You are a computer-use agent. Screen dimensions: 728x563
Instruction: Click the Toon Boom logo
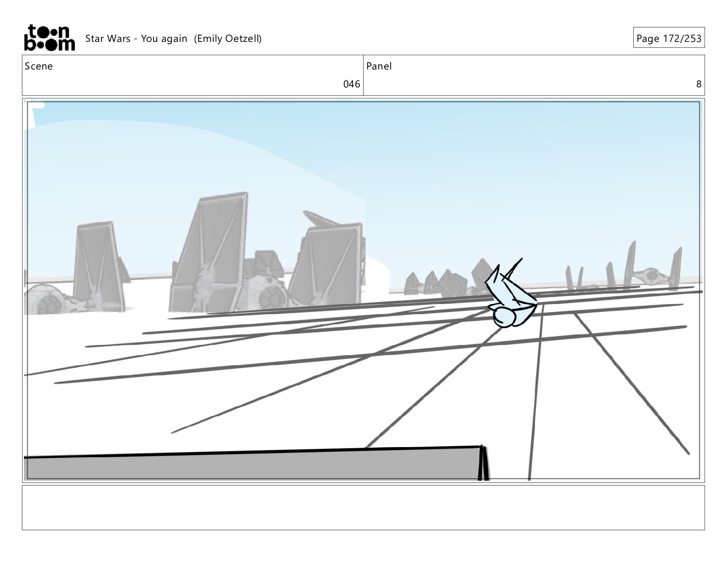click(49, 38)
